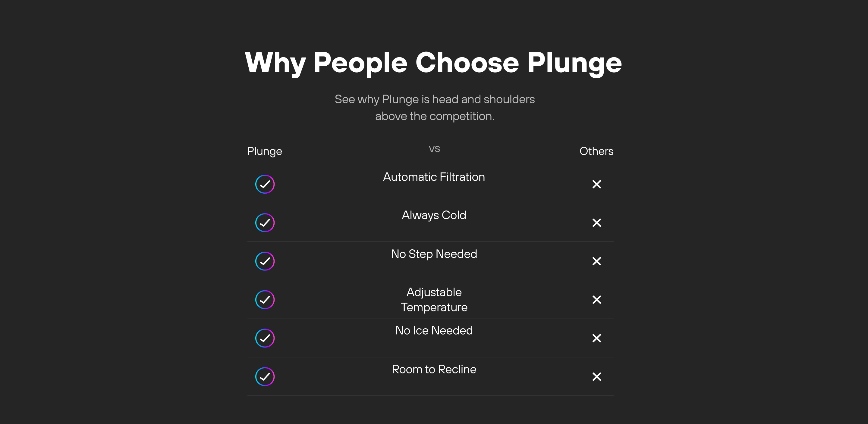This screenshot has width=868, height=424.
Task: Click the X mark beside Always Cold
Action: point(596,223)
